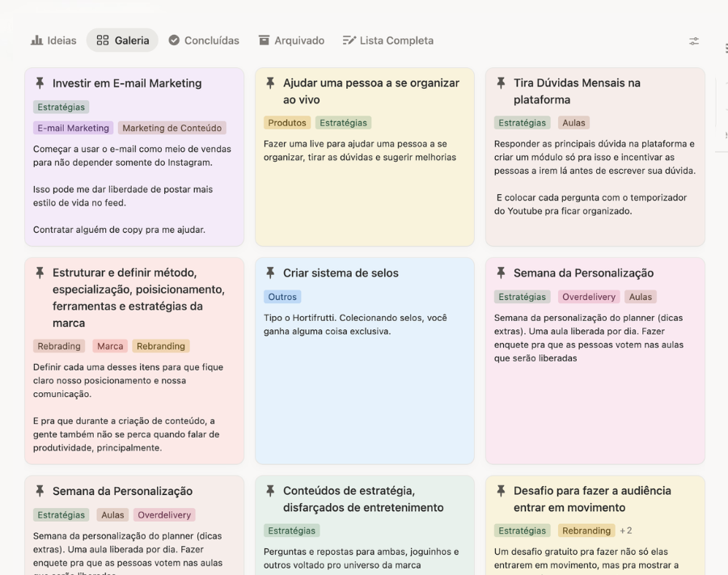Click the Marca tag on Estruturar card
Image resolution: width=728 pixels, height=575 pixels.
110,346
